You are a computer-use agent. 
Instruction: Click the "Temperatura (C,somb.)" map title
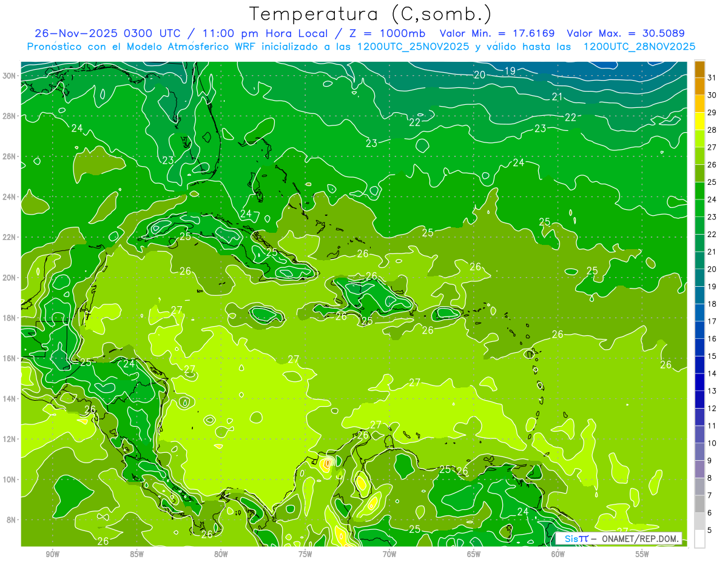click(371, 14)
